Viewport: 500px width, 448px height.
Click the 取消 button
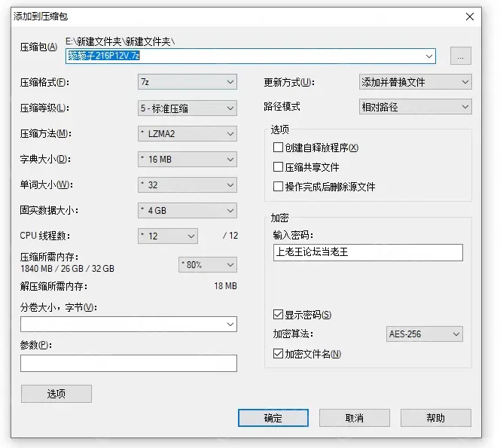[x=355, y=418]
